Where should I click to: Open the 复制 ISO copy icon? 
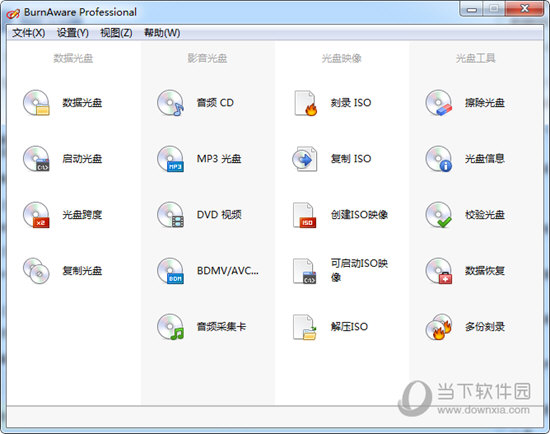coord(305,159)
